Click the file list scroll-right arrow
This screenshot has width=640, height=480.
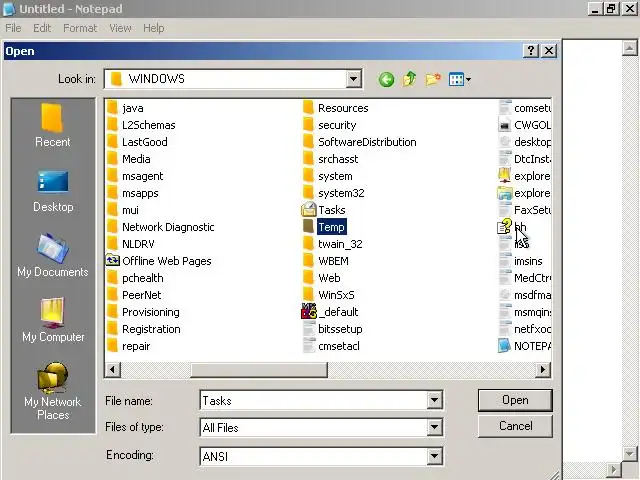pos(543,370)
